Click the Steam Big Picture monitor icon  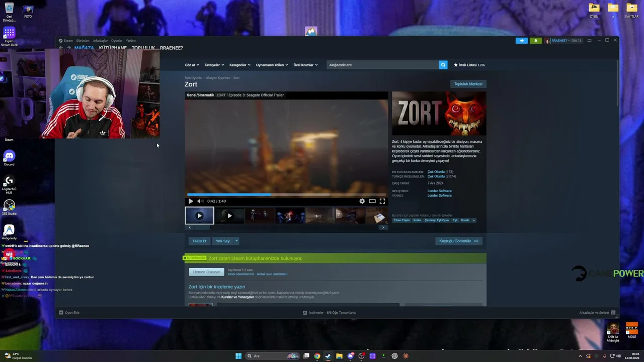[589, 41]
